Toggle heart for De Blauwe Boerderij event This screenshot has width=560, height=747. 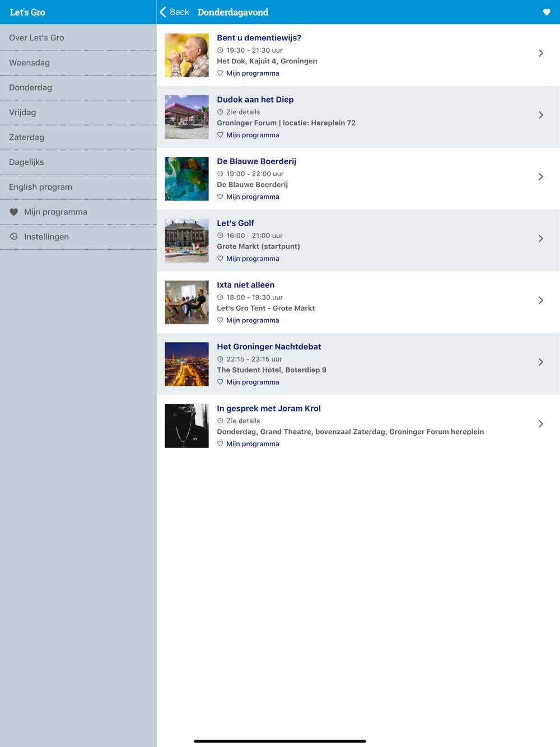point(220,197)
